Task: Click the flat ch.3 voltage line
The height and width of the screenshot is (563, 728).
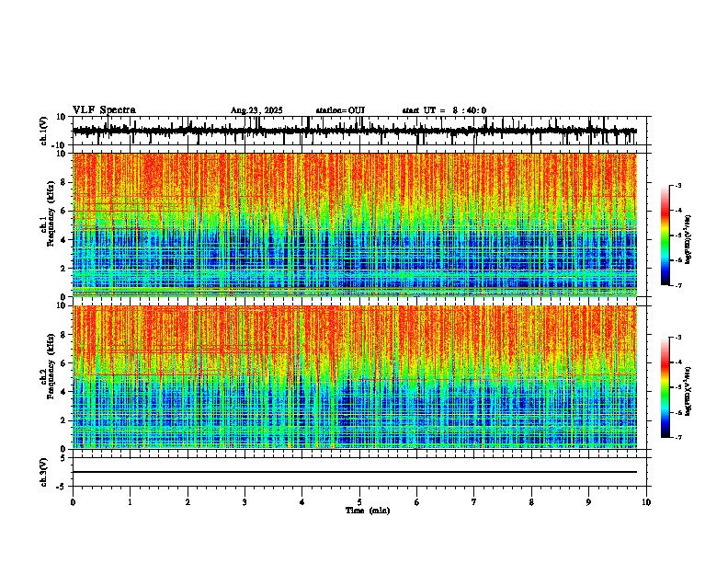Action: tap(355, 472)
